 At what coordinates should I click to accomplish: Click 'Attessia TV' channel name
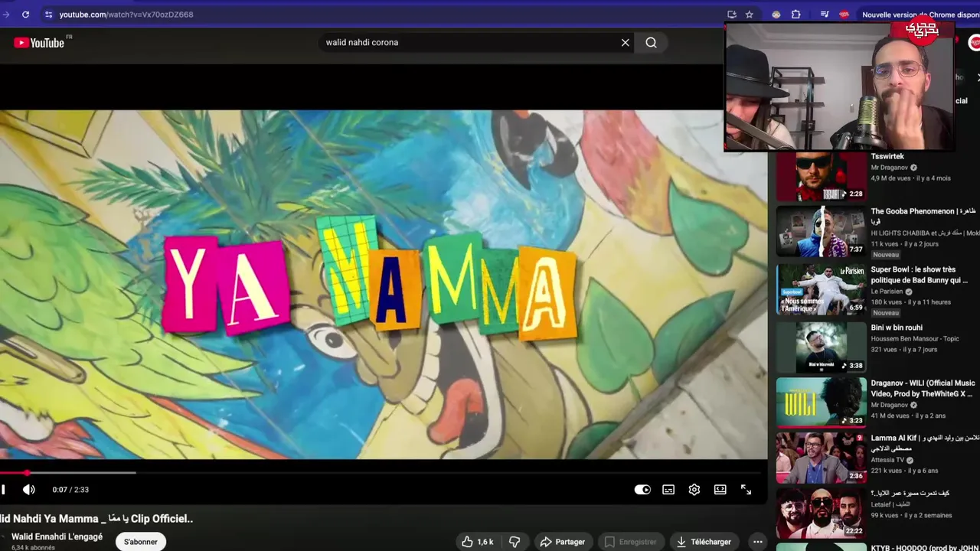click(887, 460)
